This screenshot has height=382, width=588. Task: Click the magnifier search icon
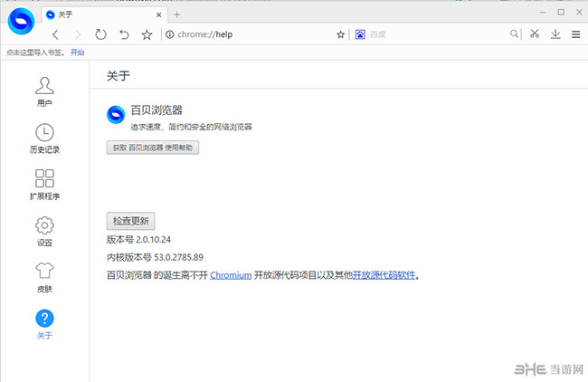pos(514,34)
